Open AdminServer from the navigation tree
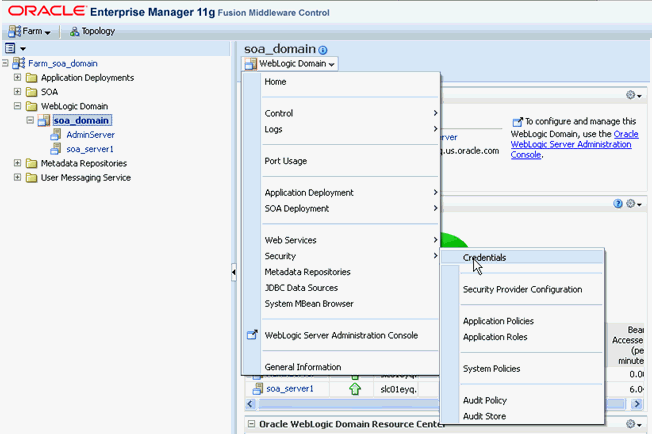This screenshot has height=434, width=652. click(x=90, y=135)
